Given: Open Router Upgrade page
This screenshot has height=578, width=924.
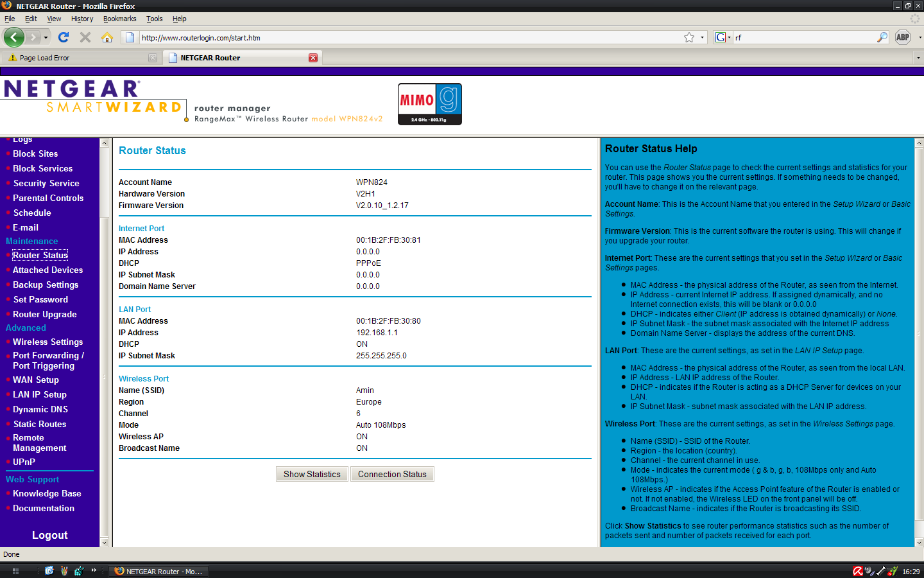Looking at the screenshot, I should [x=45, y=314].
